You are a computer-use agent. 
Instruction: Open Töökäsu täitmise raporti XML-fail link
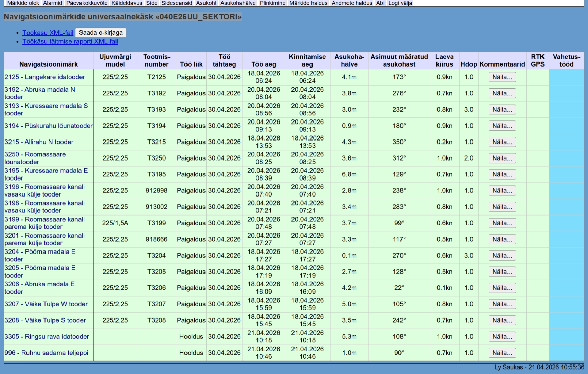point(70,41)
